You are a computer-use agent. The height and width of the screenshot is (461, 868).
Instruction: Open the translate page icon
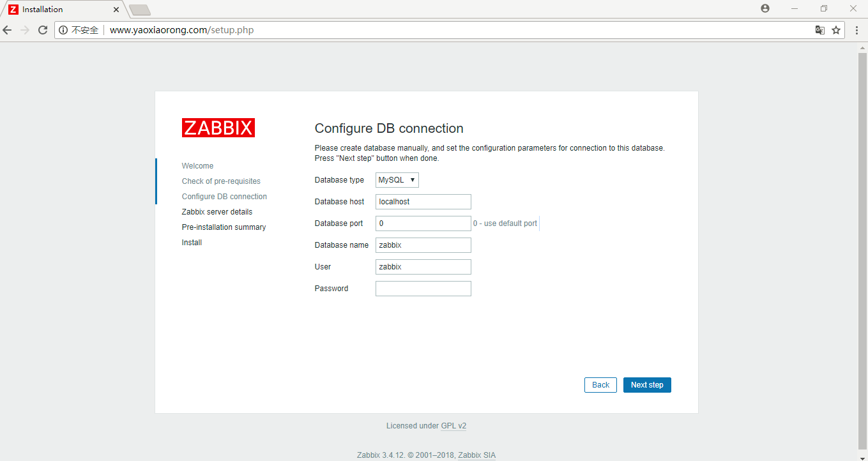(x=820, y=30)
